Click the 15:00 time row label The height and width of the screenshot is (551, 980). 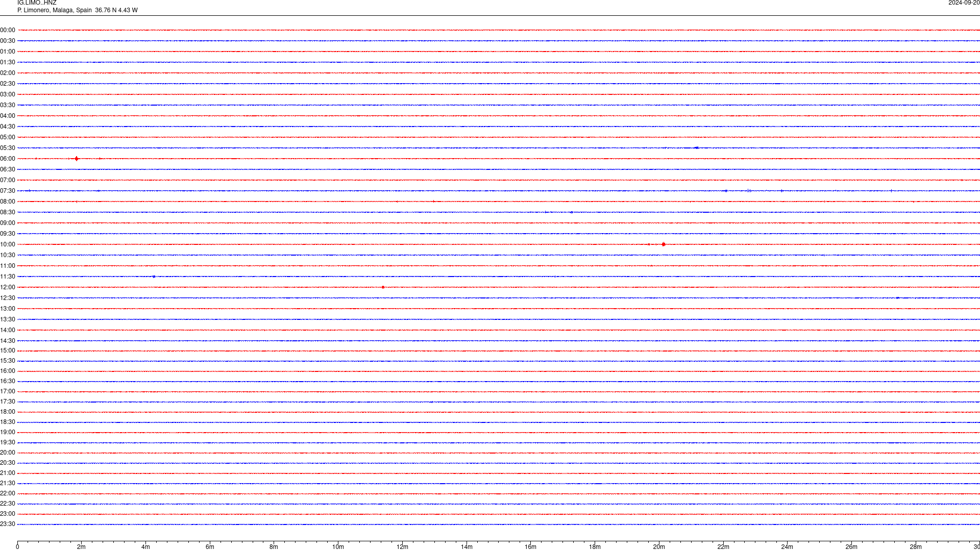click(x=8, y=350)
